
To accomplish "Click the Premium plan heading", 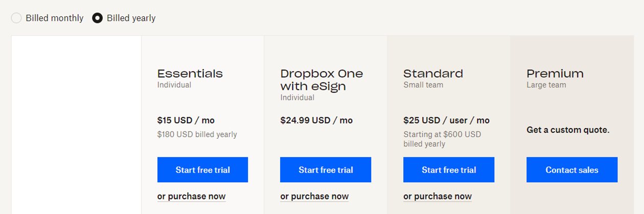I will pyautogui.click(x=555, y=73).
